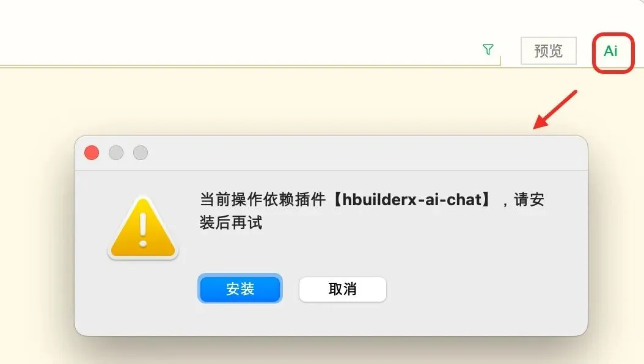Click empty dialog area below the 取消 button
Screen dimensions: 644x364
click(x=343, y=319)
